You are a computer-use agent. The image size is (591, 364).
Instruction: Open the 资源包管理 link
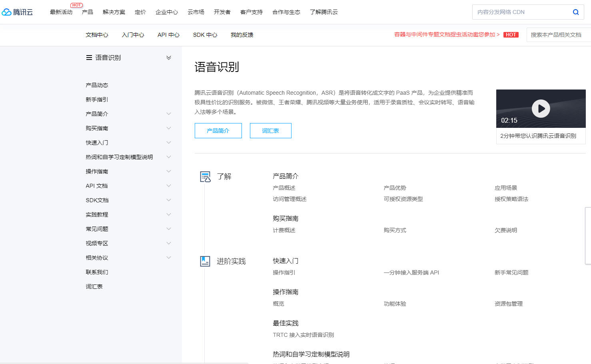pos(509,304)
